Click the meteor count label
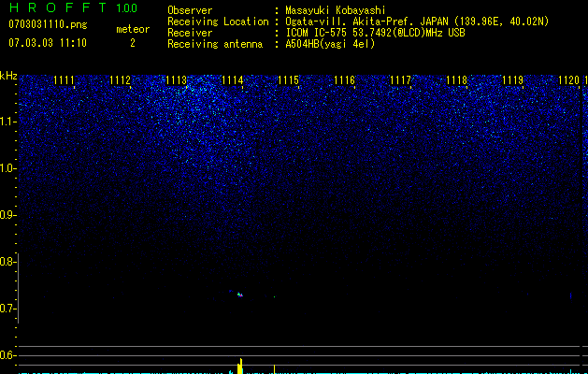Image resolution: width=588 pixels, height=374 pixels. coord(133,29)
